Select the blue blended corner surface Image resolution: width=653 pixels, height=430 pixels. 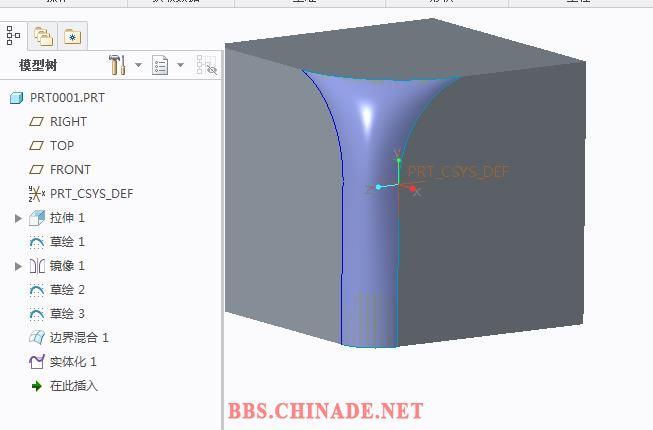pyautogui.click(x=369, y=208)
